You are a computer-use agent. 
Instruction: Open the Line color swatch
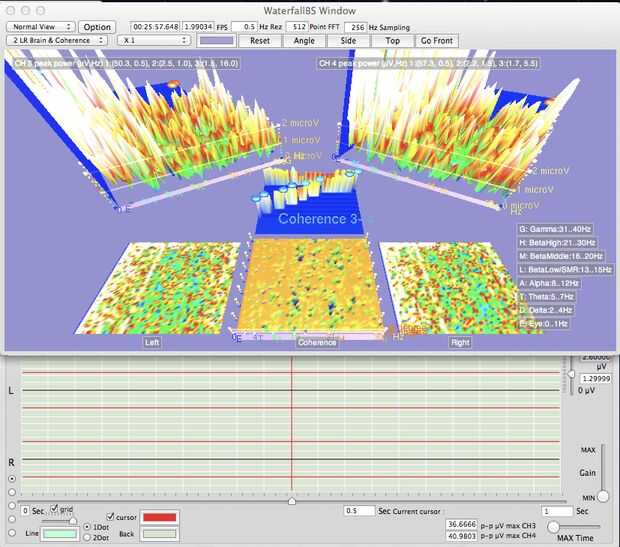point(60,534)
